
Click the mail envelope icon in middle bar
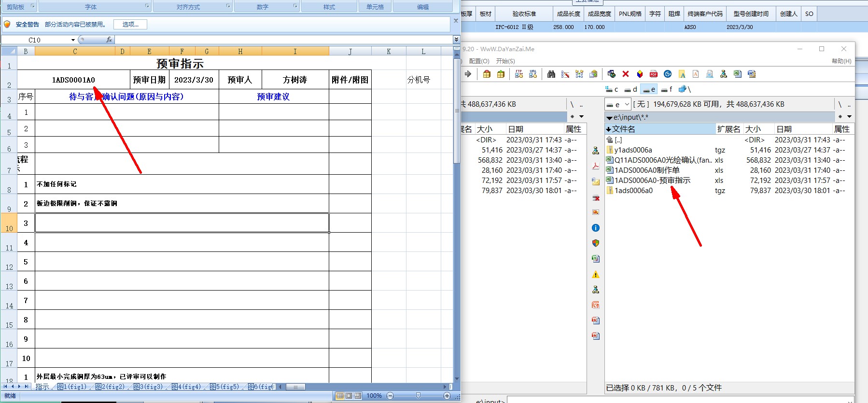tap(596, 181)
